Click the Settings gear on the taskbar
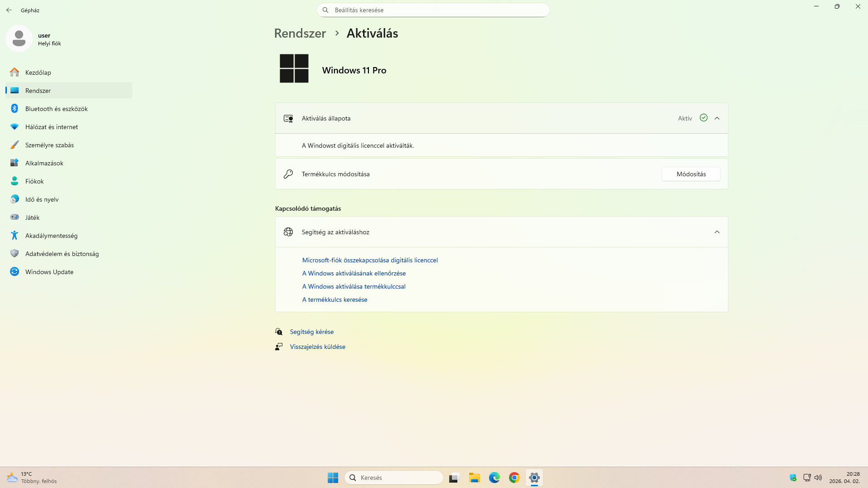 534,478
